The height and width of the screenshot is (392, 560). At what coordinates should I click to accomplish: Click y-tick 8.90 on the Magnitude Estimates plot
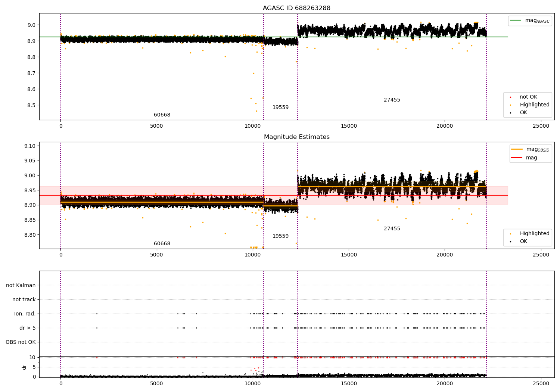click(x=30, y=205)
